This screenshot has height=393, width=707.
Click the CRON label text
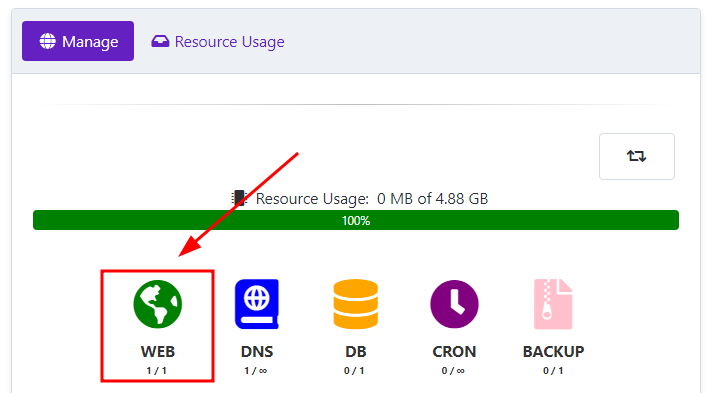[454, 352]
